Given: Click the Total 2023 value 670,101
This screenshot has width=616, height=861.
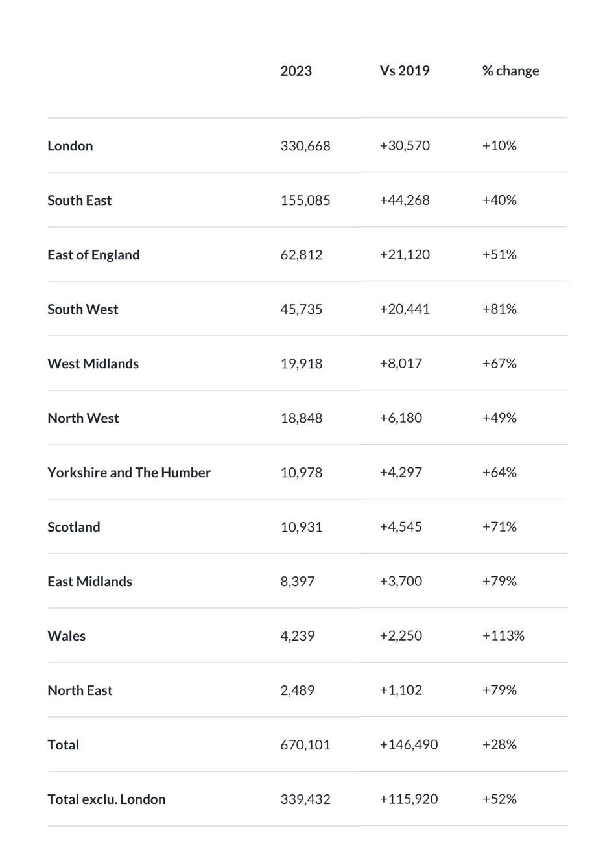Looking at the screenshot, I should click(x=305, y=745).
